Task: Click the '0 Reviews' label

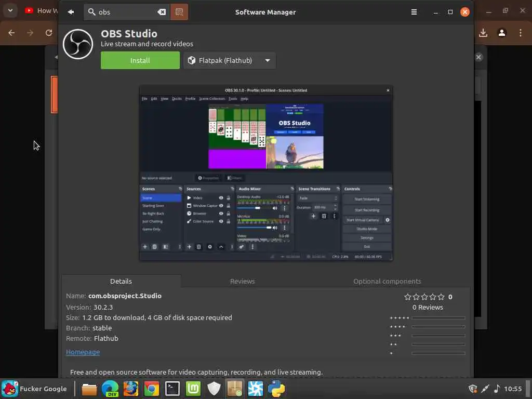Action: (428, 308)
